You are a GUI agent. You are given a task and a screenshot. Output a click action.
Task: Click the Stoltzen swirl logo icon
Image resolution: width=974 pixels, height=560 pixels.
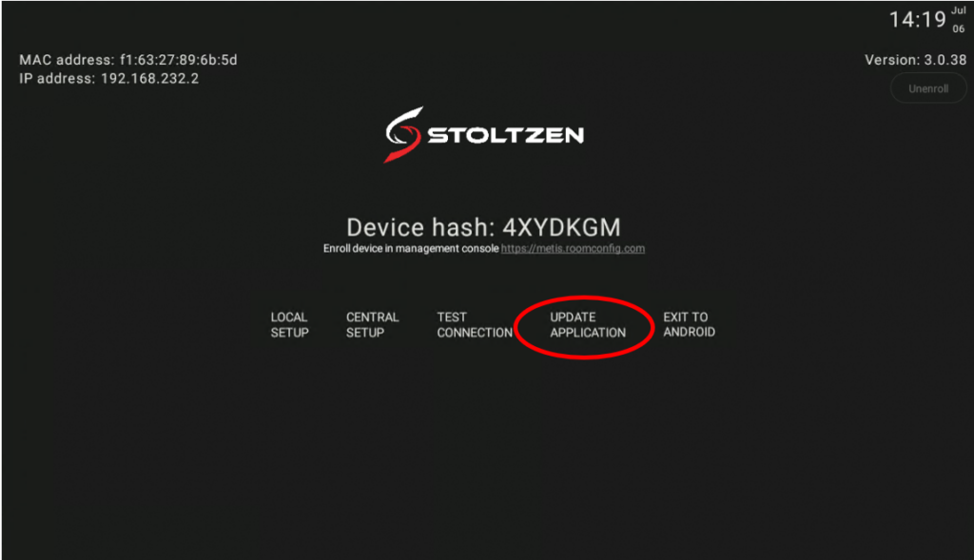(x=403, y=135)
